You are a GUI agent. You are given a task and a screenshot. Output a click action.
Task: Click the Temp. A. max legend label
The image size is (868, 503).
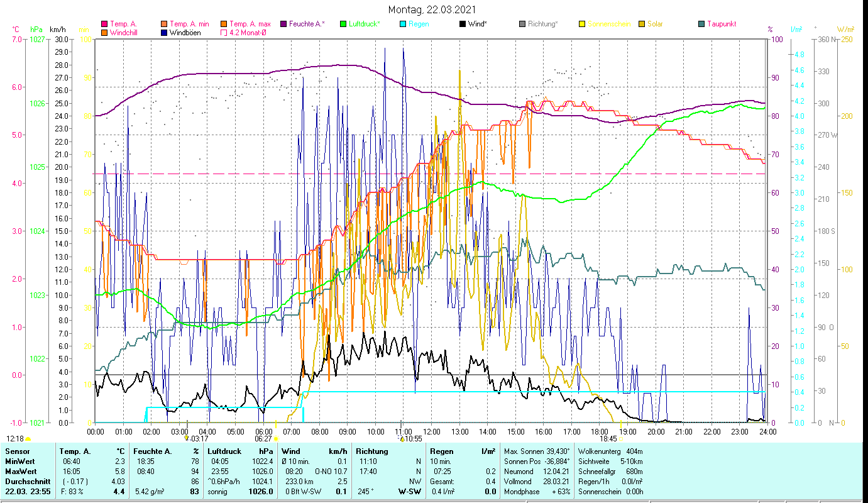coord(250,24)
